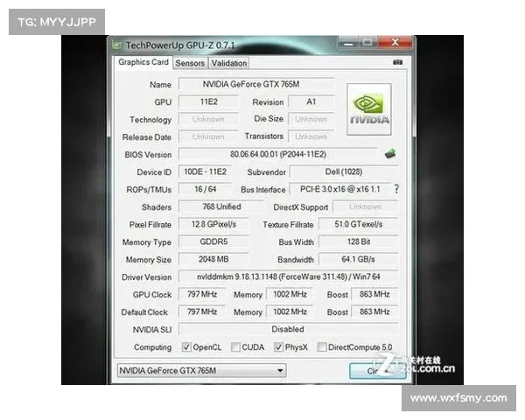Viewport: 525px width, 420px height.
Task: Toggle the OpenCL checkbox
Action: pos(186,347)
